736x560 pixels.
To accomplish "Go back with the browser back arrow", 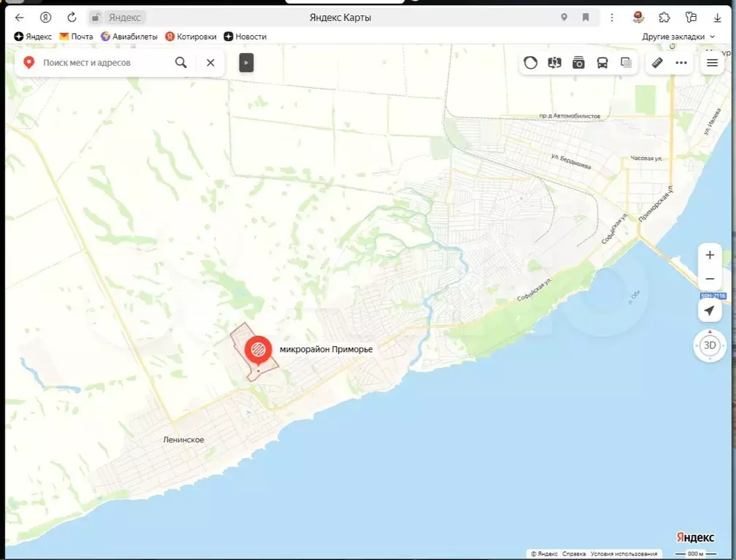I will [x=19, y=18].
